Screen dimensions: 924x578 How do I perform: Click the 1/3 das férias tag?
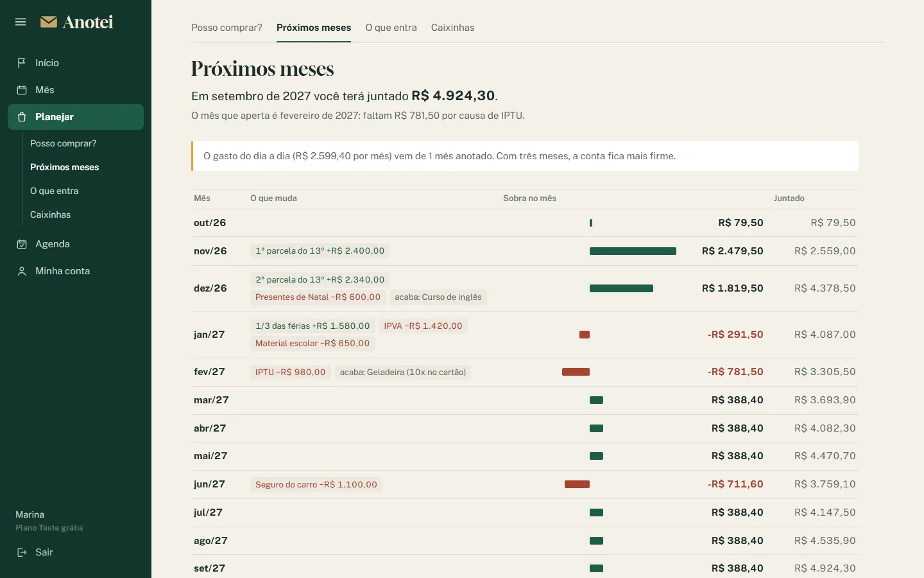click(x=312, y=326)
